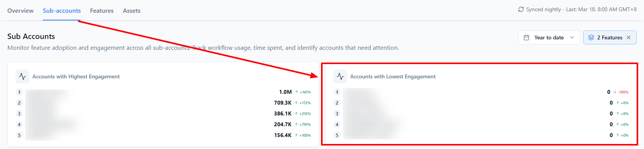Select the 386.1K engagement value
The image size is (644, 149).
click(283, 113)
